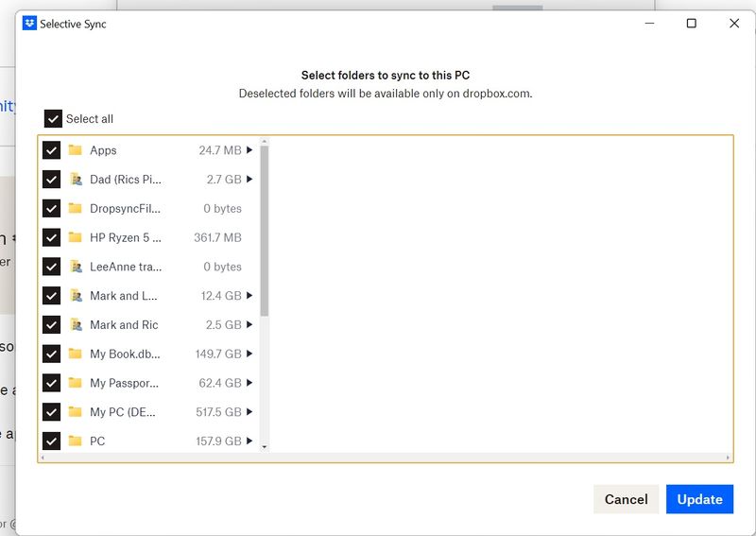Click the Update button

point(699,499)
